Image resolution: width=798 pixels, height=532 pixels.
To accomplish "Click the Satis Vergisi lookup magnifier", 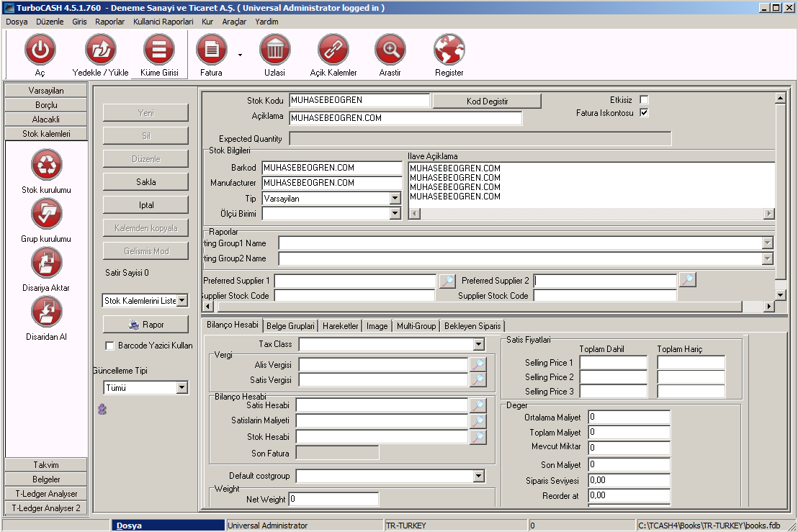I will [478, 379].
